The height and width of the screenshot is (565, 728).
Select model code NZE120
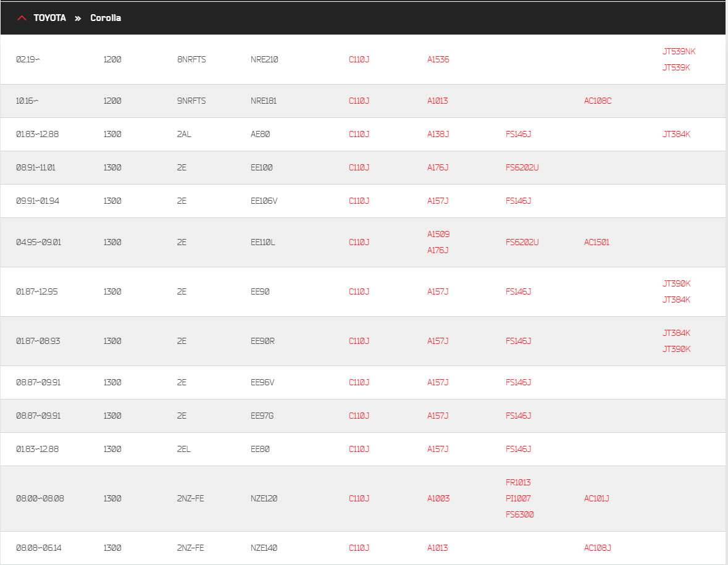(x=264, y=498)
